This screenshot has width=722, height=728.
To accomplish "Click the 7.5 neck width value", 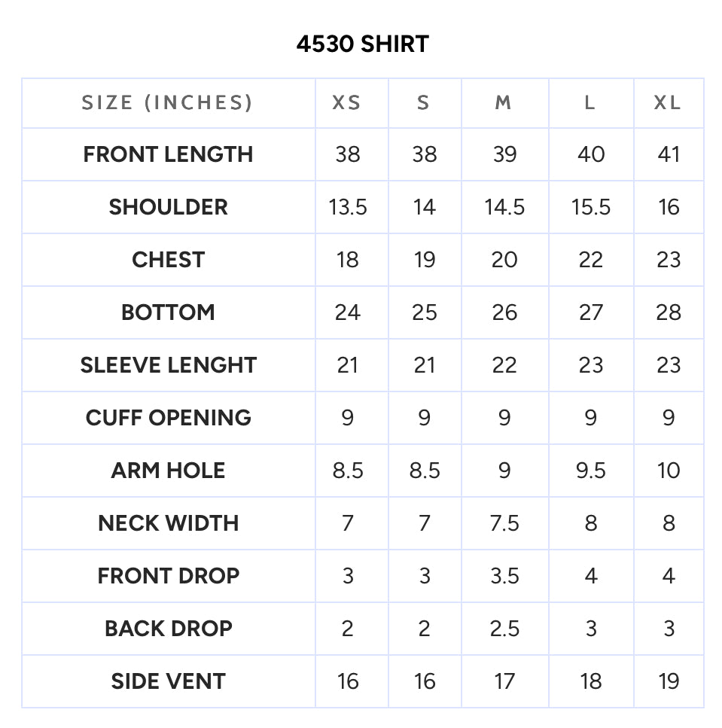I will pos(504,523).
